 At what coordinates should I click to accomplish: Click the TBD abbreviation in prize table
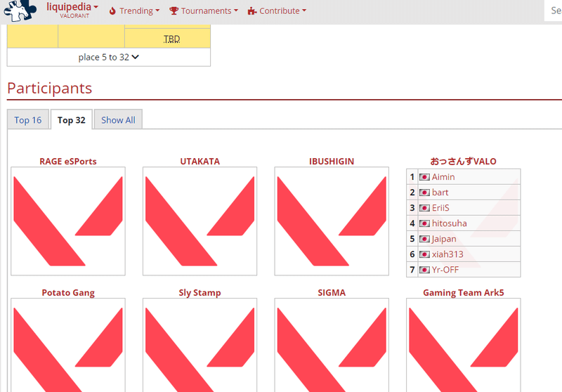pyautogui.click(x=171, y=39)
